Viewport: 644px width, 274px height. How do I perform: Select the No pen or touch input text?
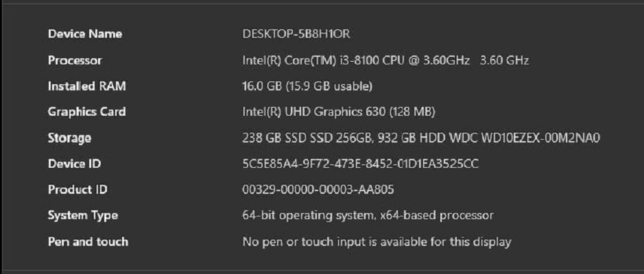(377, 241)
